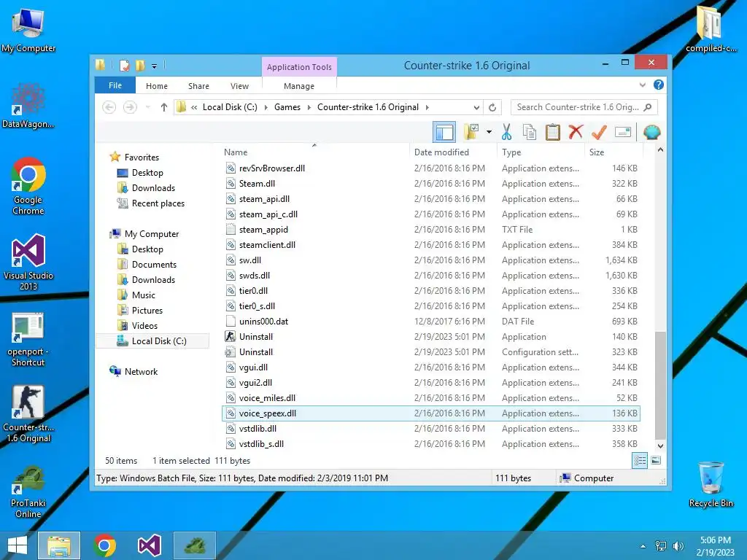This screenshot has width=747, height=560.
Task: Select Downloads under Favorites
Action: [153, 187]
